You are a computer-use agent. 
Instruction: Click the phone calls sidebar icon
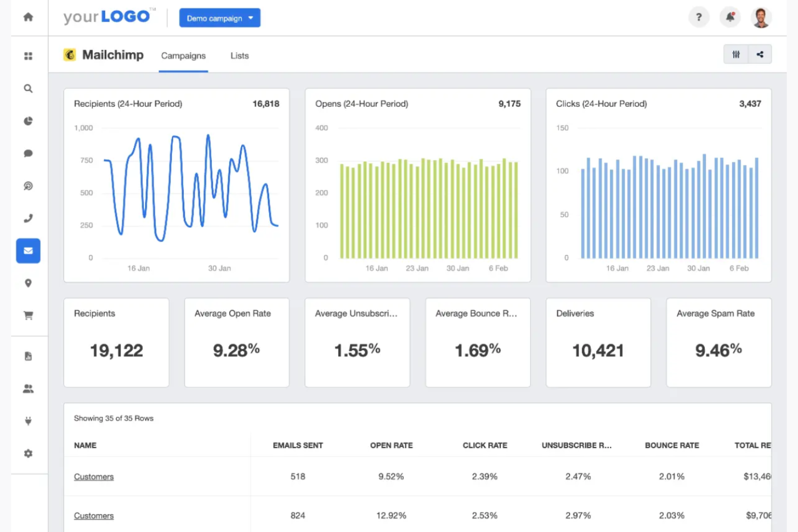28,218
